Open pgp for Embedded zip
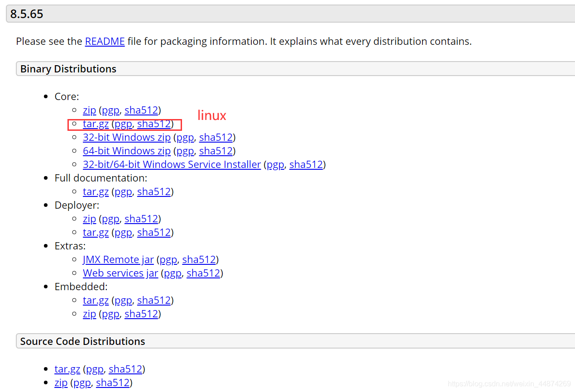Viewport: 575px width, 392px height. [110, 314]
